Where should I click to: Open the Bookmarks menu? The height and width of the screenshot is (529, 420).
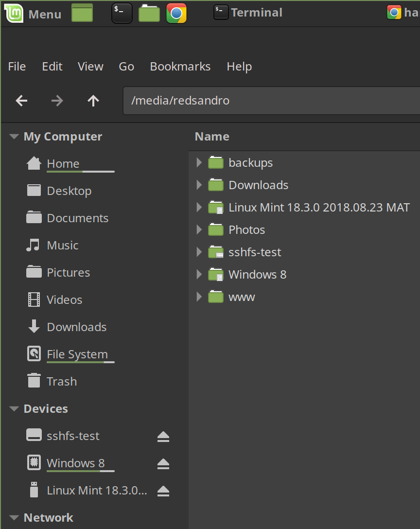(x=180, y=66)
